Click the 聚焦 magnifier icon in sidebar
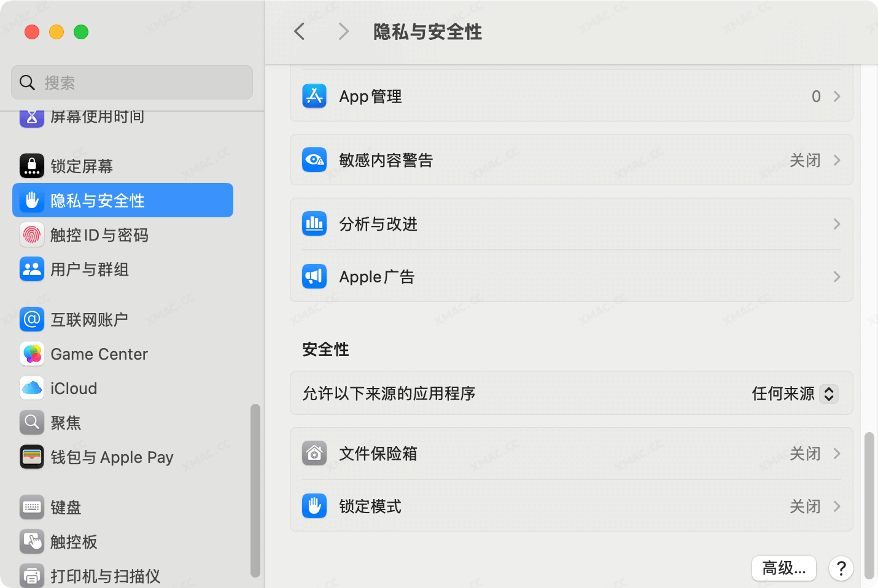The height and width of the screenshot is (588, 878). point(32,422)
